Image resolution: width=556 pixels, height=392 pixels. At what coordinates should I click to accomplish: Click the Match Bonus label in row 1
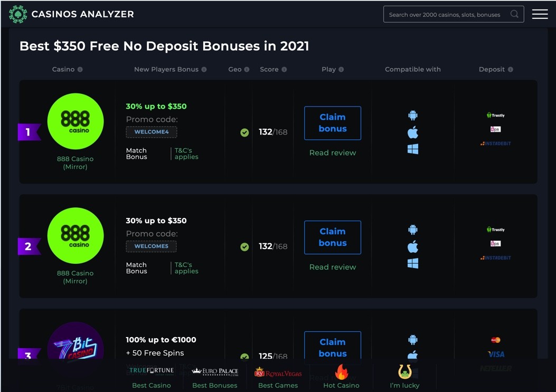click(137, 154)
